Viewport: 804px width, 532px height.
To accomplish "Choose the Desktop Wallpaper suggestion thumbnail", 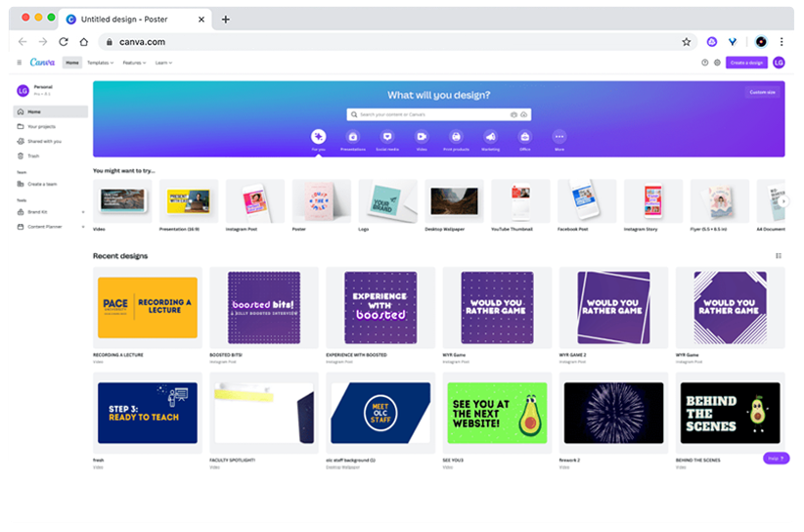I will [454, 200].
